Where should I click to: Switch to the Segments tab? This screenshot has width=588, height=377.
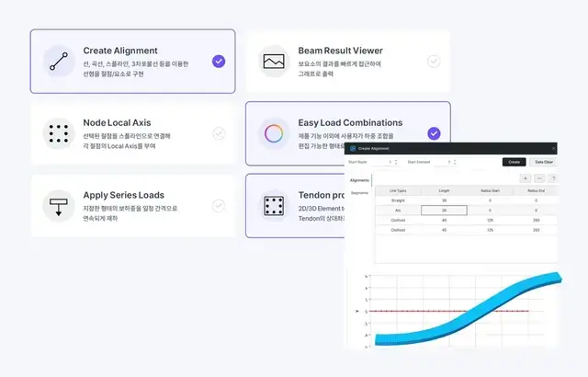click(x=358, y=191)
